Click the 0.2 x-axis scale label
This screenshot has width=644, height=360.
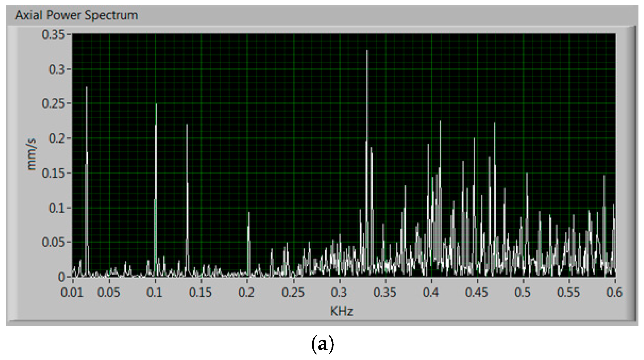point(246,293)
